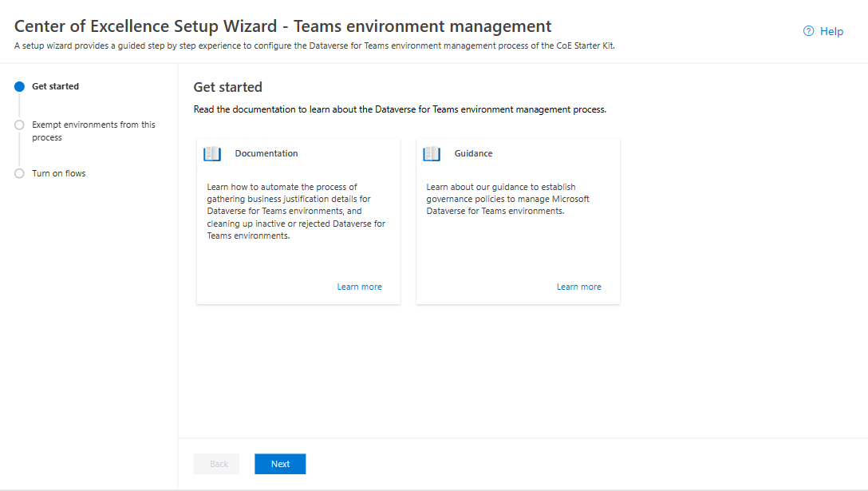Click the Documentation book icon
The image size is (868, 491).
pos(212,153)
